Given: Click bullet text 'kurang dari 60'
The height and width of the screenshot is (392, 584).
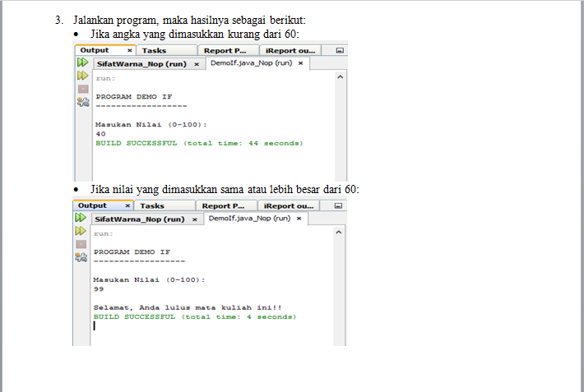Looking at the screenshot, I should pyautogui.click(x=262, y=35).
